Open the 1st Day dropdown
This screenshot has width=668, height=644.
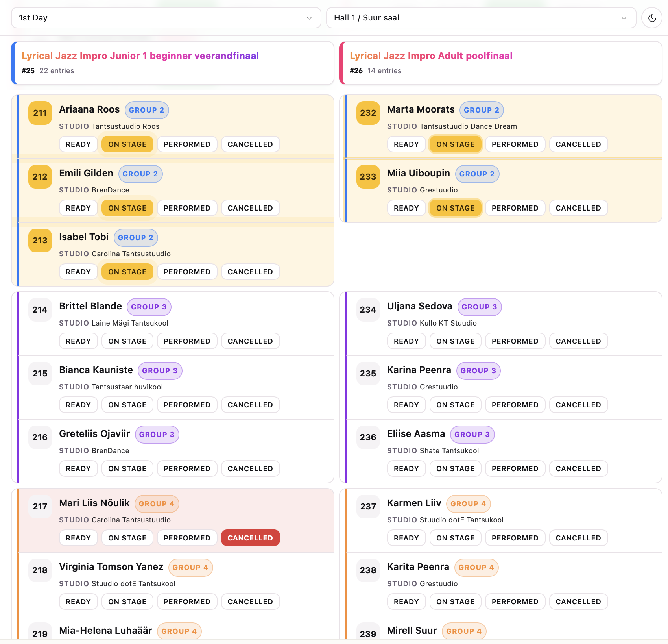pyautogui.click(x=166, y=18)
